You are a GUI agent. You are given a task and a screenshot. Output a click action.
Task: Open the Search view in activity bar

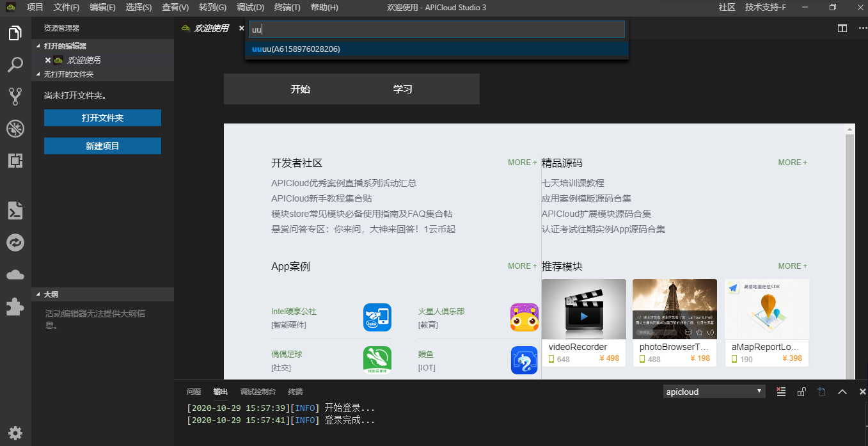[x=15, y=65]
